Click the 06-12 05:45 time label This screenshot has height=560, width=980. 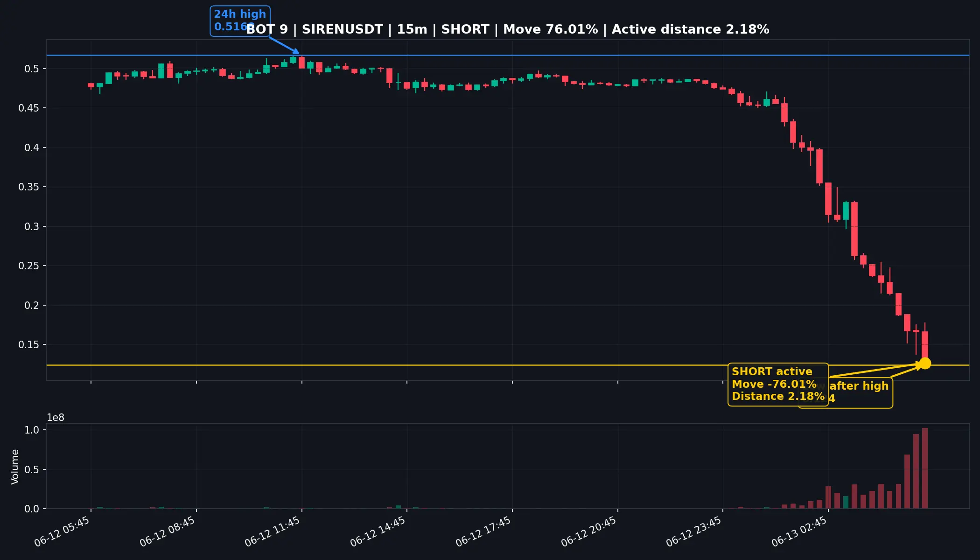62,532
